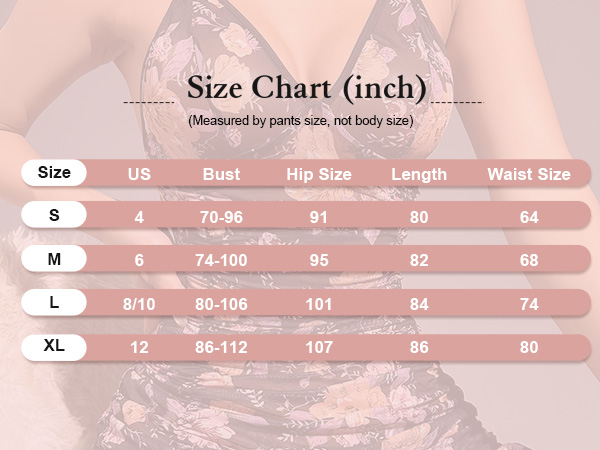Click US size 12 in XL row
This screenshot has height=450, width=600.
[139, 347]
